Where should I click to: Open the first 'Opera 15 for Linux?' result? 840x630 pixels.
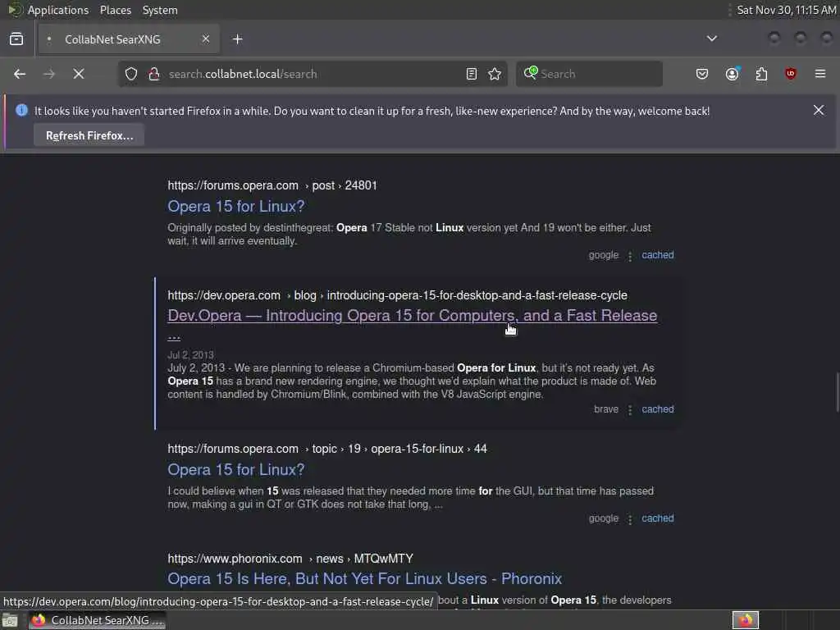[x=235, y=206]
